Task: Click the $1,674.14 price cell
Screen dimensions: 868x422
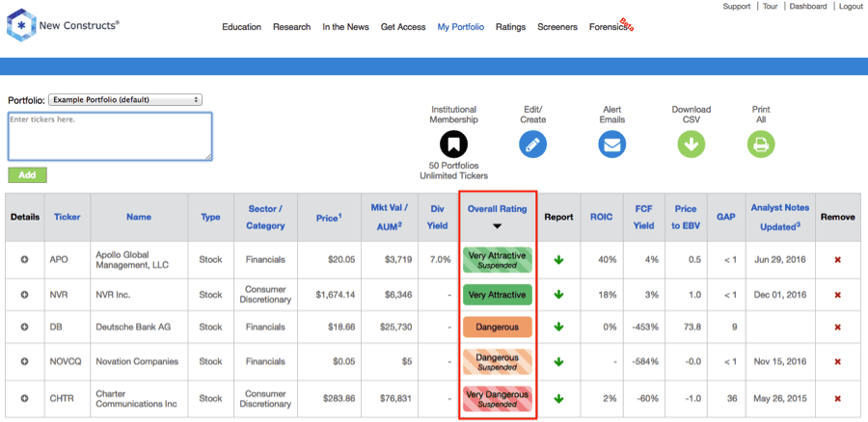Action: (336, 295)
